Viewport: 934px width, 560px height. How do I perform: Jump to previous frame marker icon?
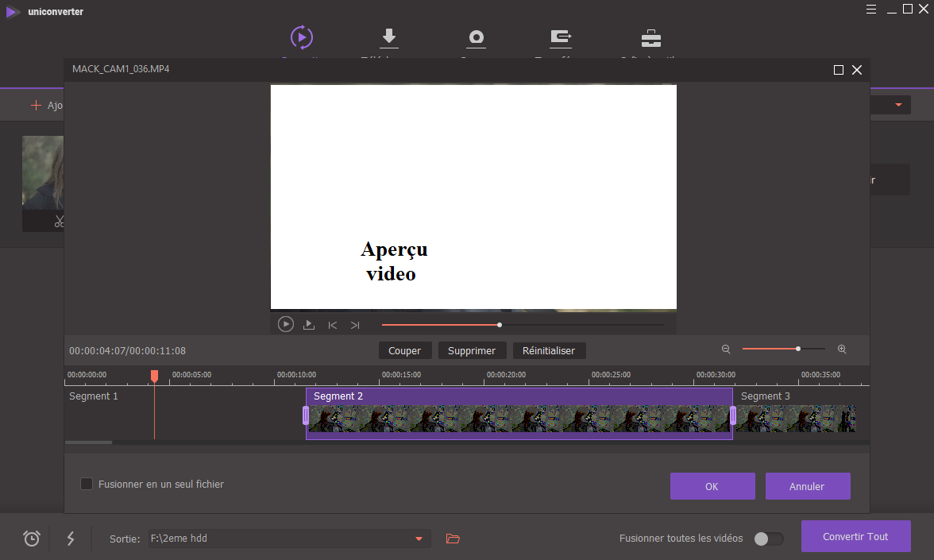point(333,325)
